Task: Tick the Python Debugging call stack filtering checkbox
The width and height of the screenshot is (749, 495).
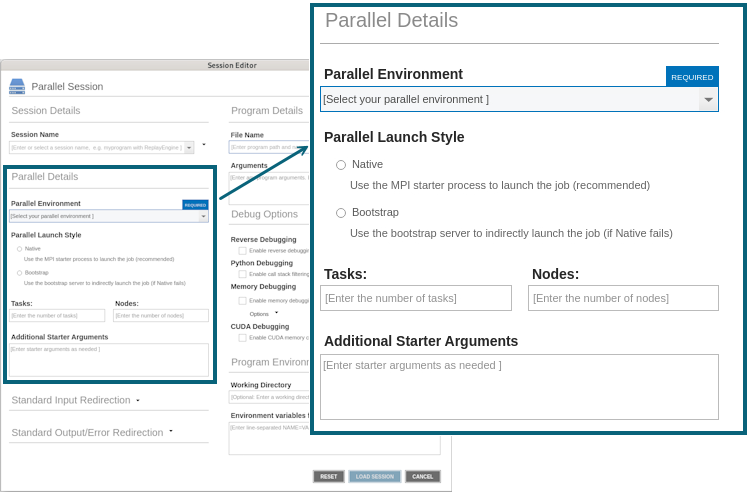Action: point(242,274)
